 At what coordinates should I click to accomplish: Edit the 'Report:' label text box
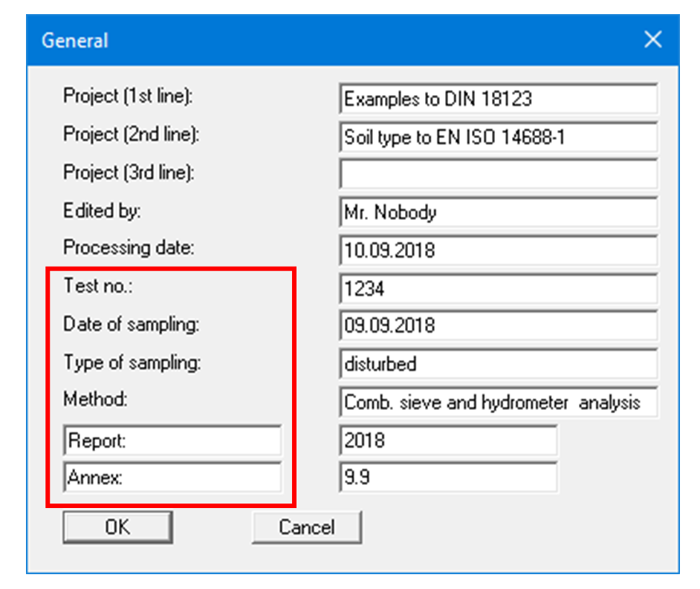coord(172,440)
